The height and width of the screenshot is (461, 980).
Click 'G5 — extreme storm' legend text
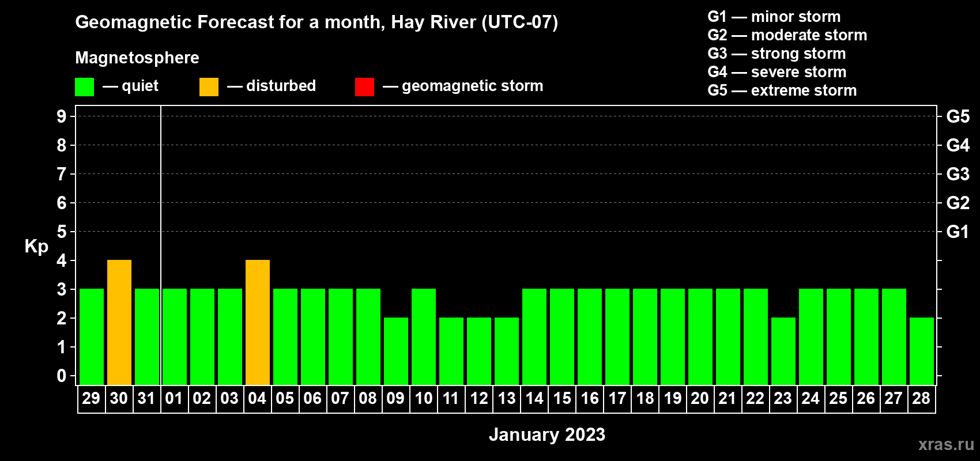pyautogui.click(x=782, y=90)
